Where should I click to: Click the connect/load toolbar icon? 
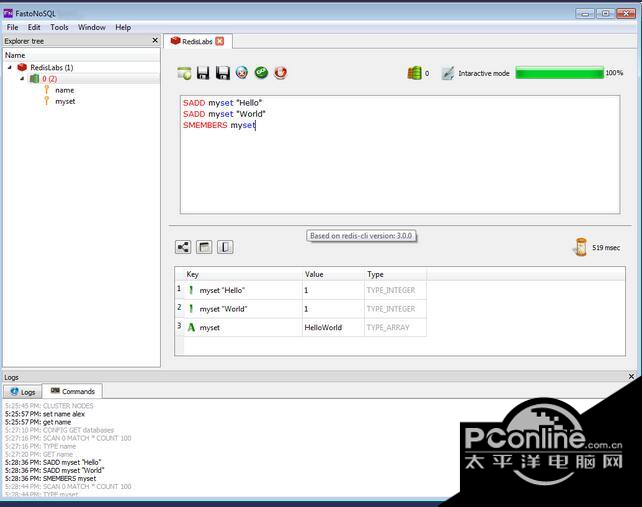click(x=184, y=73)
